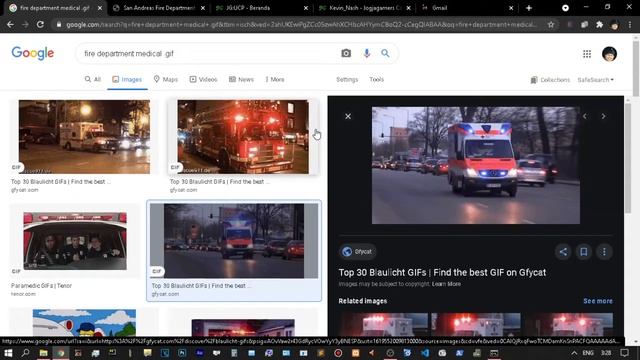This screenshot has width=640, height=360.
Task: Close the image preview panel
Action: 348,116
